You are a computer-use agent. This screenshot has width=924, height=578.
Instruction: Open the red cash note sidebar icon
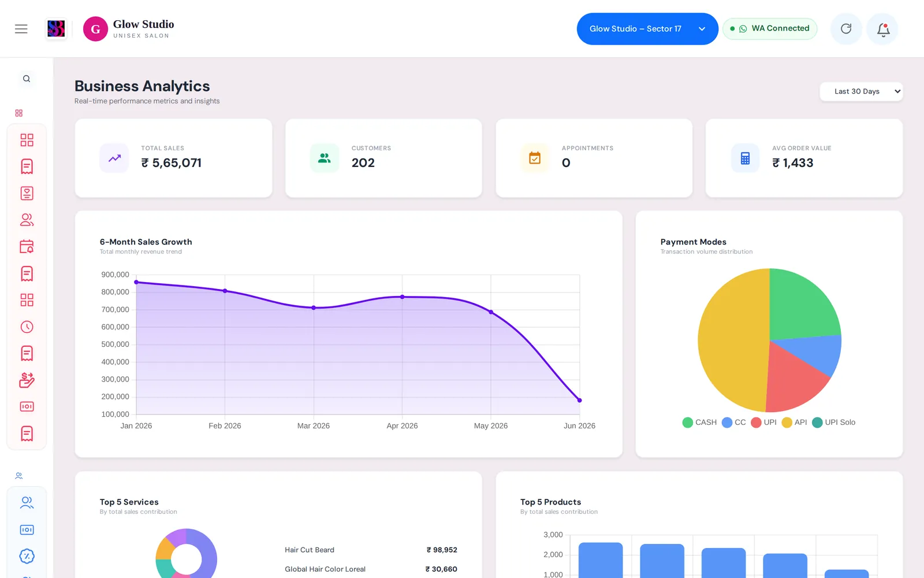(27, 406)
